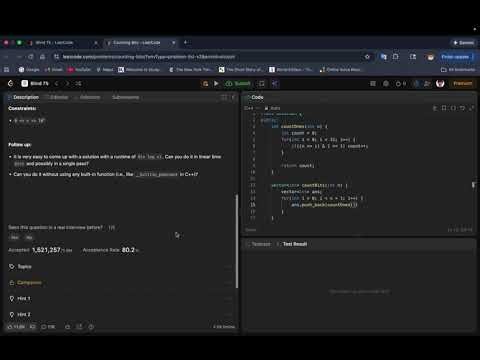The width and height of the screenshot is (480, 360).
Task: Toggle the Auto setting in editor
Action: click(x=273, y=108)
